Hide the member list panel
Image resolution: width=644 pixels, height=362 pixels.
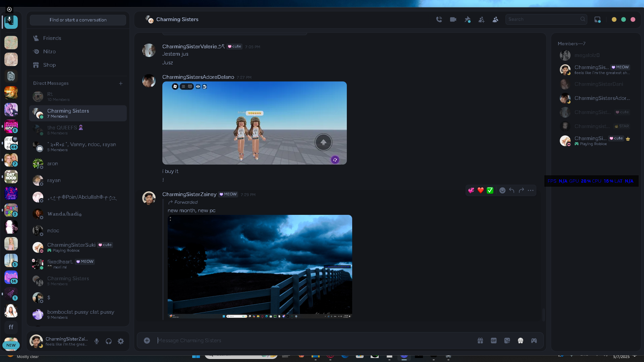pos(495,19)
